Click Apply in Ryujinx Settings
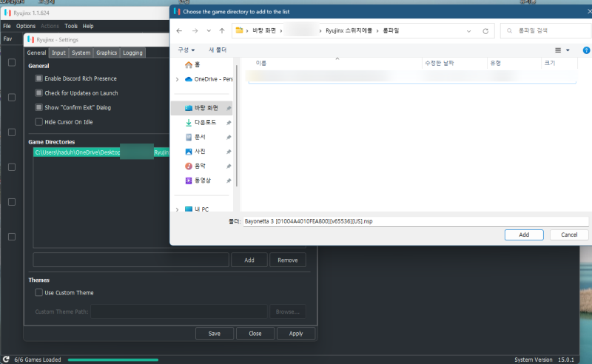592x364 pixels. [296, 334]
